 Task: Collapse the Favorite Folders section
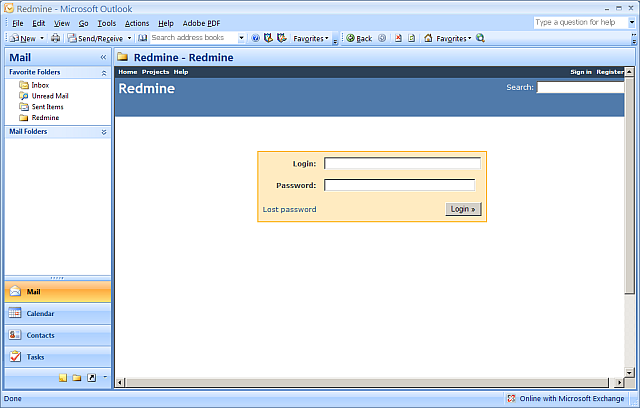point(104,73)
